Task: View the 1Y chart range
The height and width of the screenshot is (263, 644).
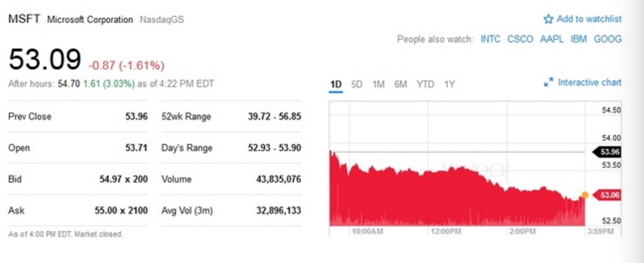Action: pos(449,84)
